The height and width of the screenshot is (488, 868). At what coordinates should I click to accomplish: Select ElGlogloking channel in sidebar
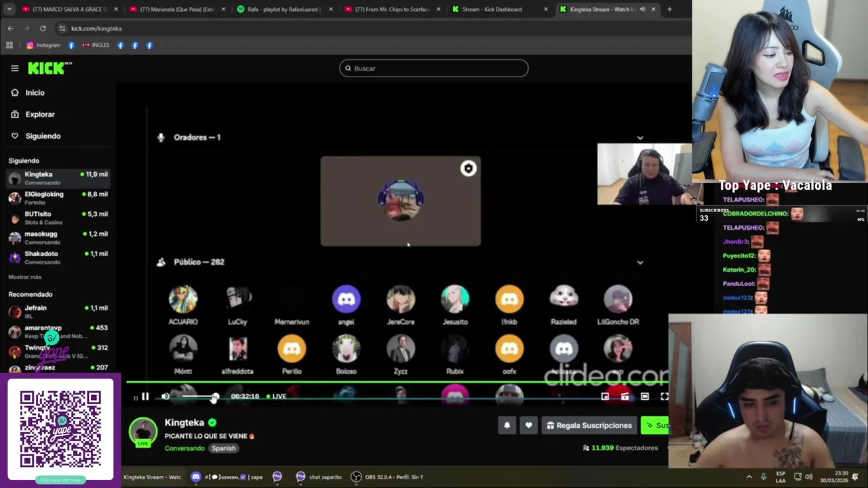[58, 197]
